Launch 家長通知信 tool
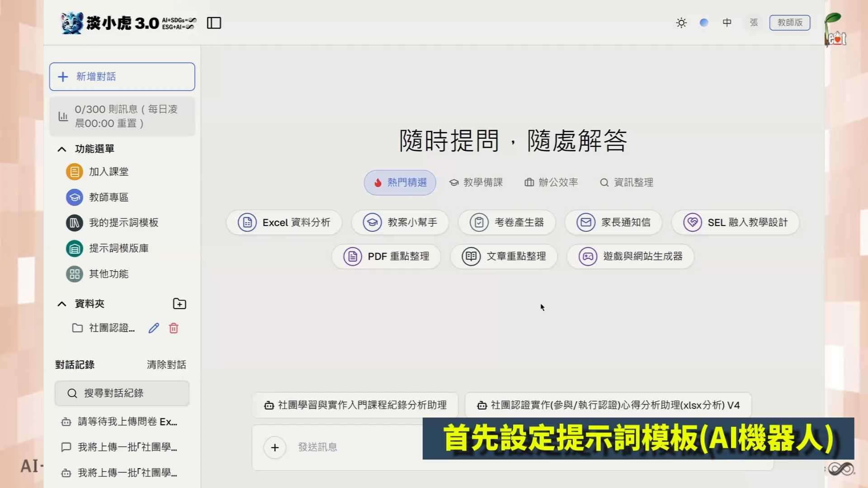Screen dimensions: 868x488 click(613, 223)
